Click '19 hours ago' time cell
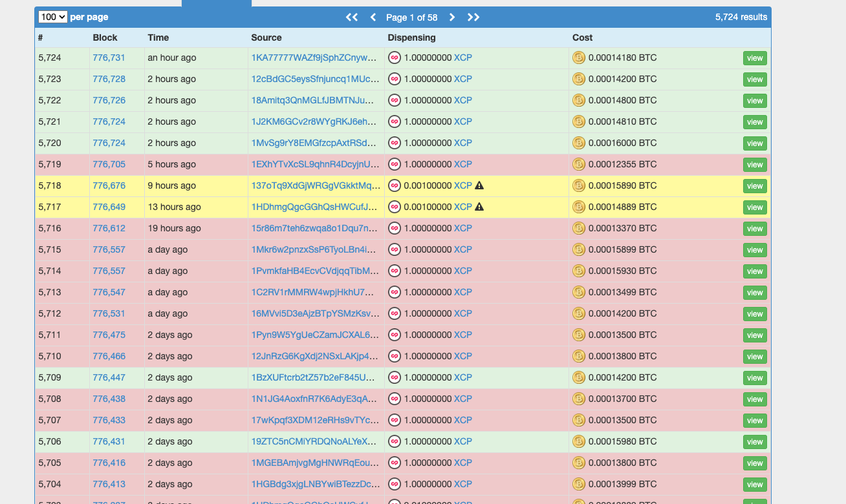Screen dimensions: 846x504 [174, 228]
